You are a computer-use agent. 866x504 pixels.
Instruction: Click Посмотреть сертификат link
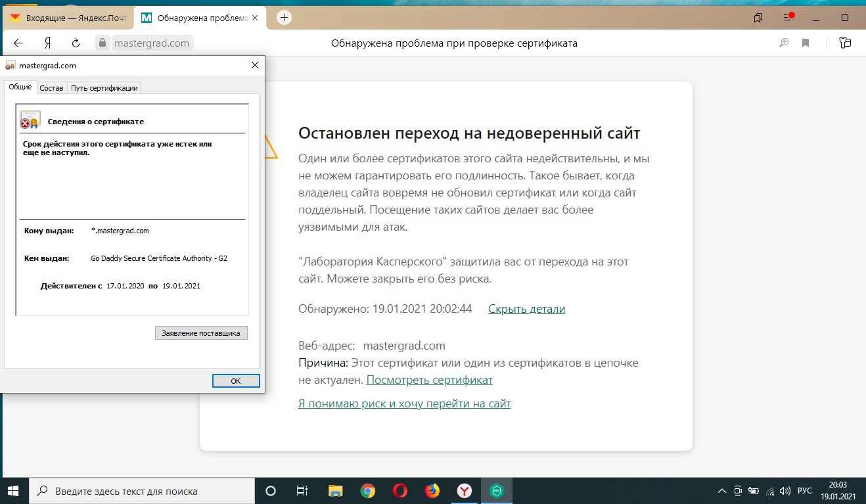click(x=429, y=380)
